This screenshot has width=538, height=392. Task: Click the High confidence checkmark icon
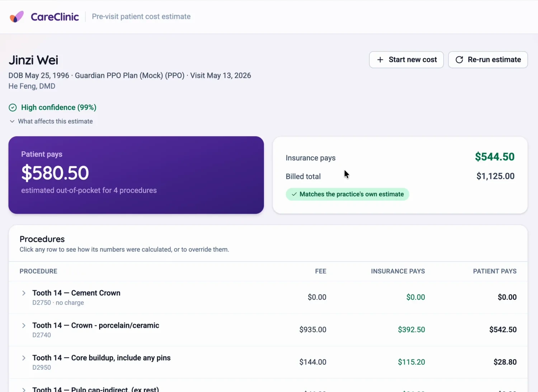pyautogui.click(x=13, y=107)
